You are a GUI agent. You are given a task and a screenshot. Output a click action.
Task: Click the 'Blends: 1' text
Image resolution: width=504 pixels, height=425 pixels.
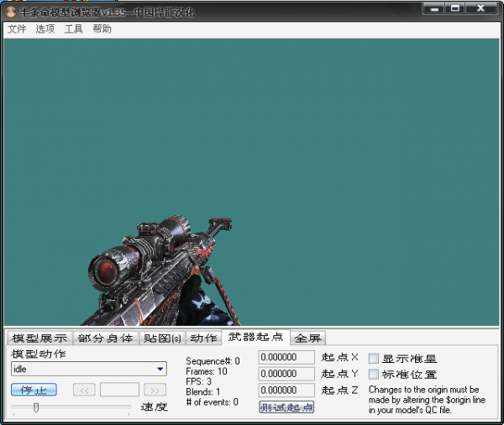203,392
